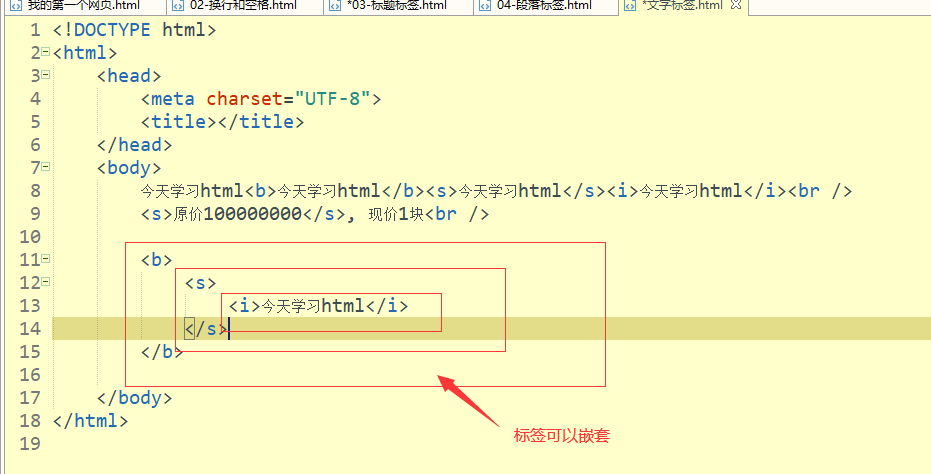
Task: Fold the b tag block at line 11
Action: pyautogui.click(x=46, y=260)
